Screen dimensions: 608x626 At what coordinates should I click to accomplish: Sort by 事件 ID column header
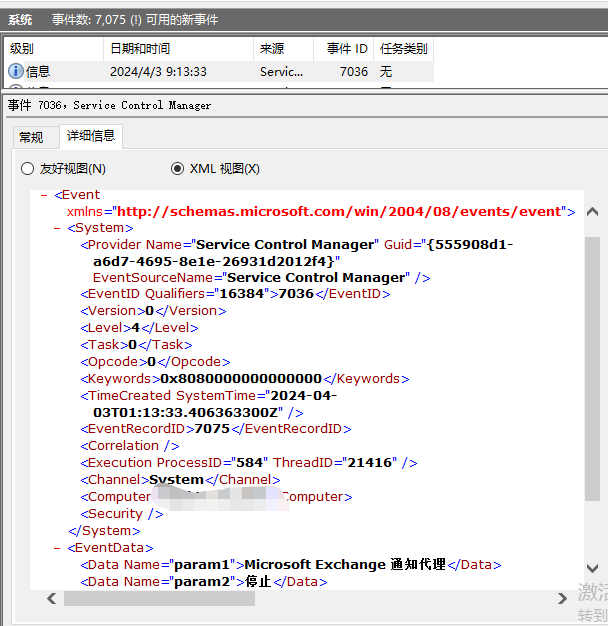click(344, 49)
